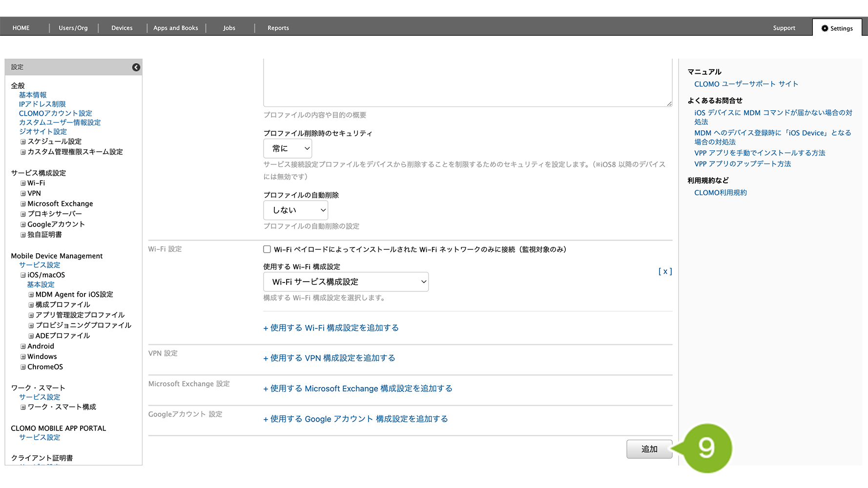This screenshot has width=868, height=488.
Task: Click inside the profile description text area
Action: click(x=467, y=83)
